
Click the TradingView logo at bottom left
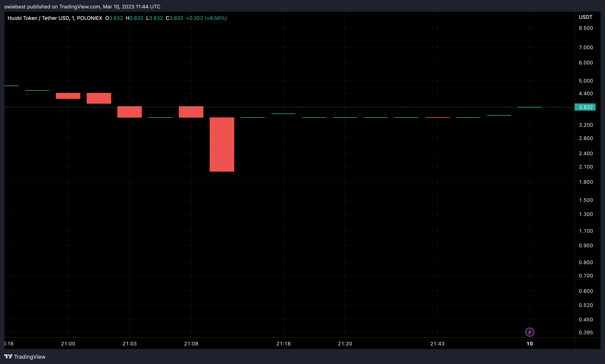coord(25,357)
